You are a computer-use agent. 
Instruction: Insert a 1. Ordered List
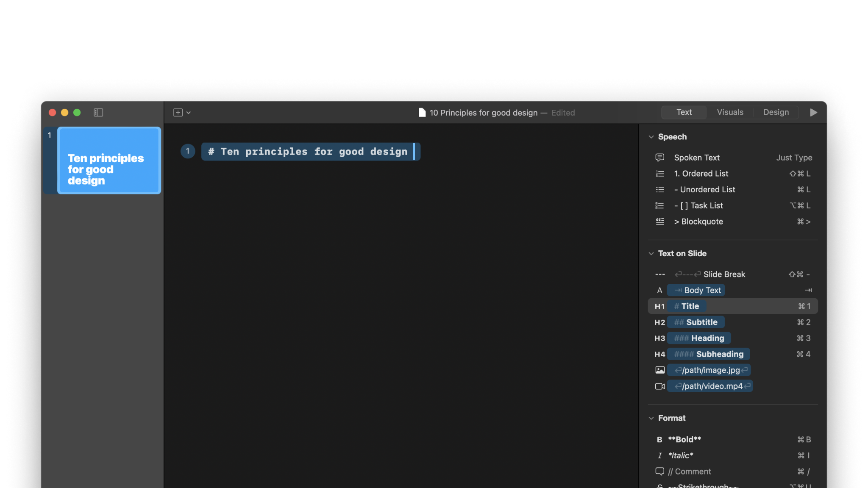(733, 174)
